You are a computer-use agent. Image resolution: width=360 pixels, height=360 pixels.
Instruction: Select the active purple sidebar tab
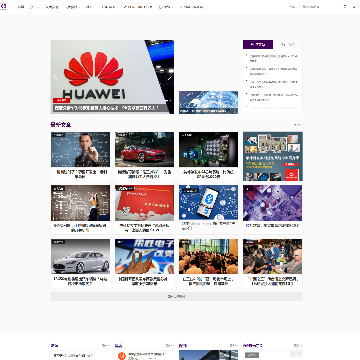pos(258,44)
